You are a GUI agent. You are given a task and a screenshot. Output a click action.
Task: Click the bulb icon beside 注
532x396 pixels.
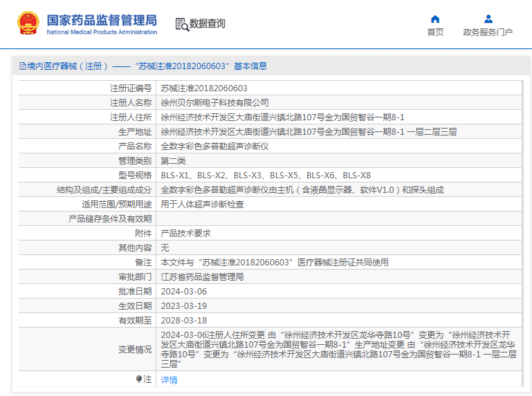click(x=139, y=379)
